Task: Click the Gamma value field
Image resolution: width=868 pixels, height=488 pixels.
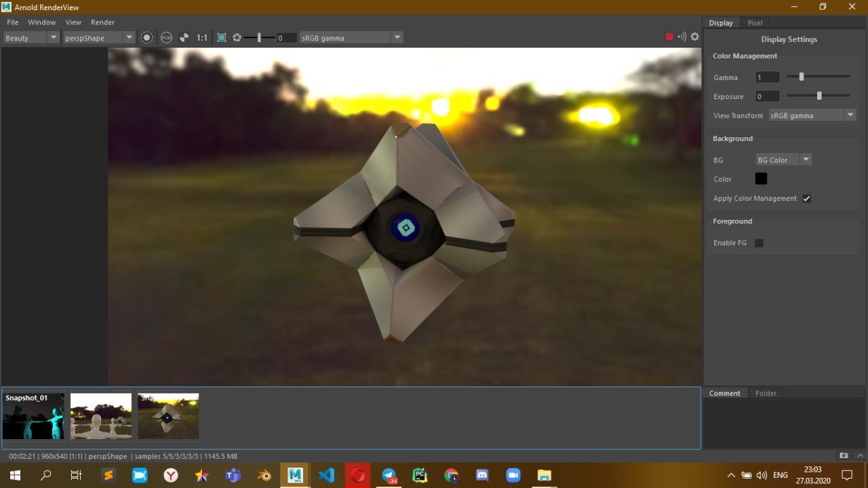Action: [x=767, y=77]
